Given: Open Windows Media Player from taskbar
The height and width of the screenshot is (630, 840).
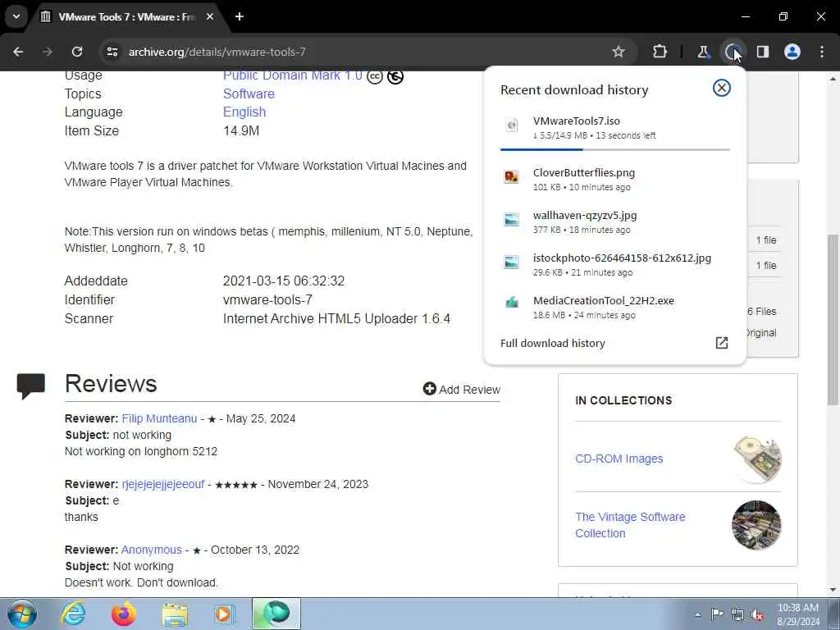Looking at the screenshot, I should tap(225, 614).
